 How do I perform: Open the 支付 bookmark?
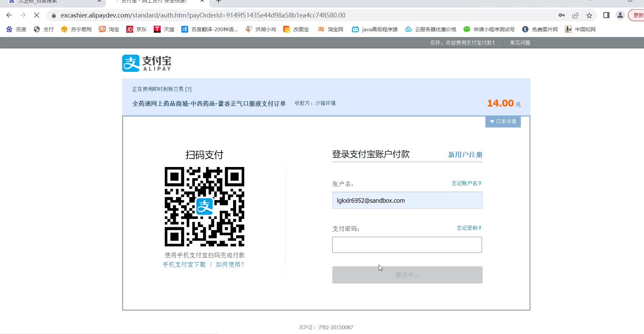[44, 29]
